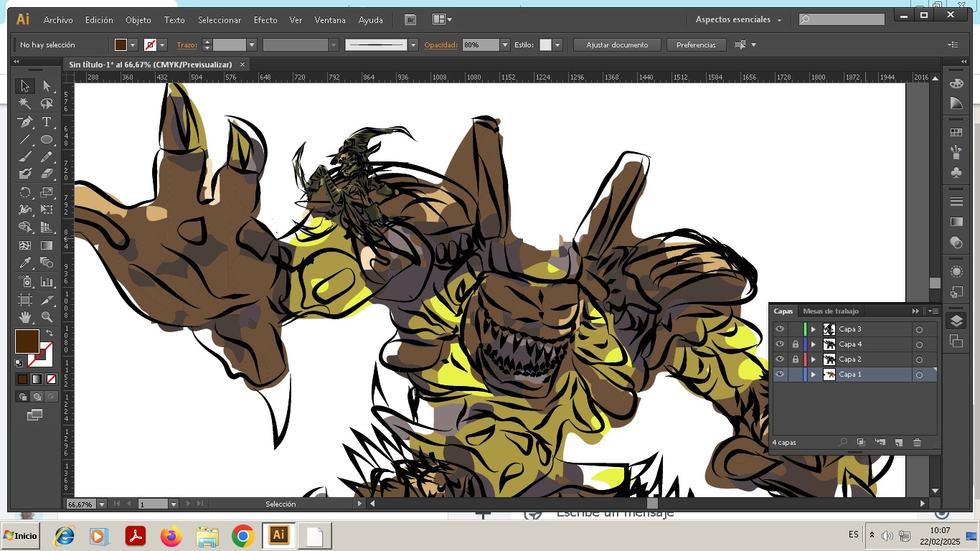Create new layer in Capas panel
Image resolution: width=980 pixels, height=551 pixels.
898,443
